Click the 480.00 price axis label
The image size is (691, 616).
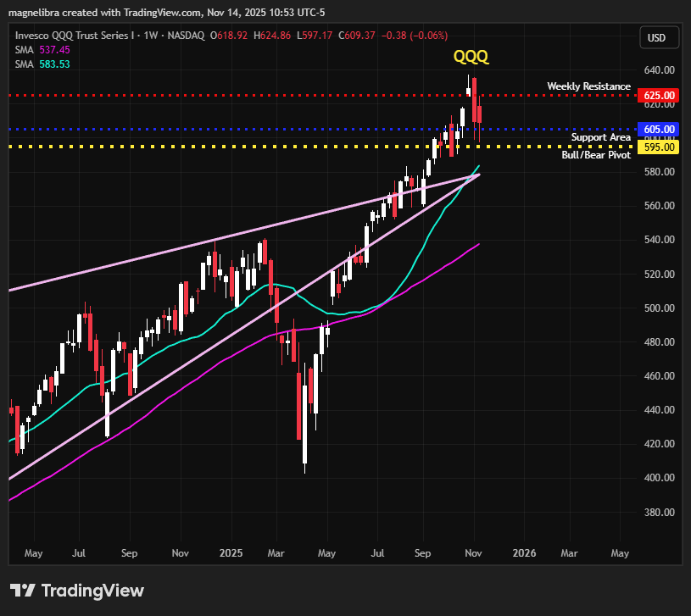click(x=659, y=342)
